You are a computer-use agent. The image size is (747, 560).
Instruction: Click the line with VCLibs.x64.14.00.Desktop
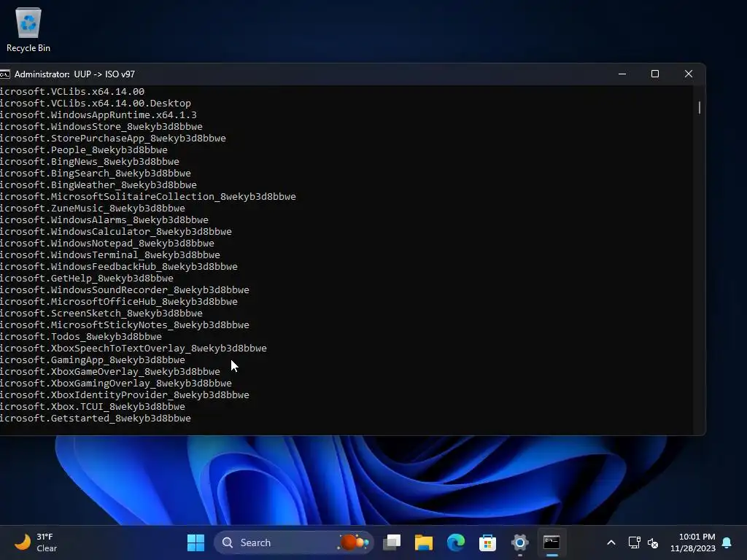96,104
